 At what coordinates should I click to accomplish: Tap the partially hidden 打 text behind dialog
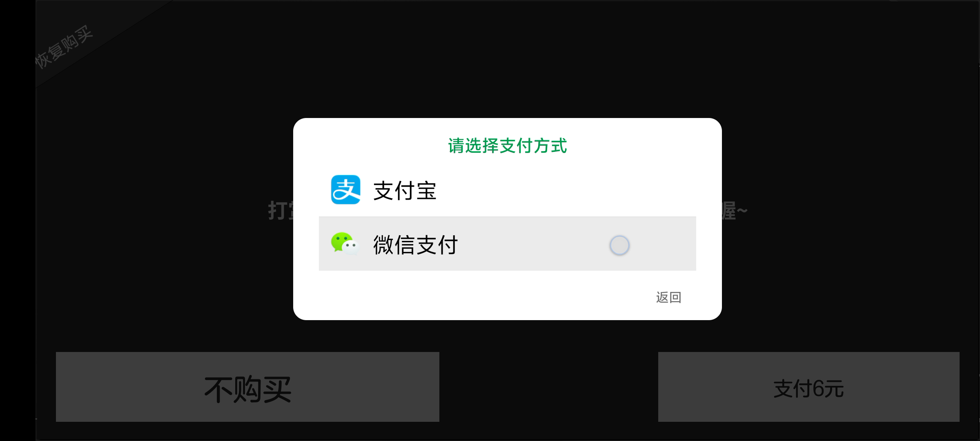click(276, 211)
